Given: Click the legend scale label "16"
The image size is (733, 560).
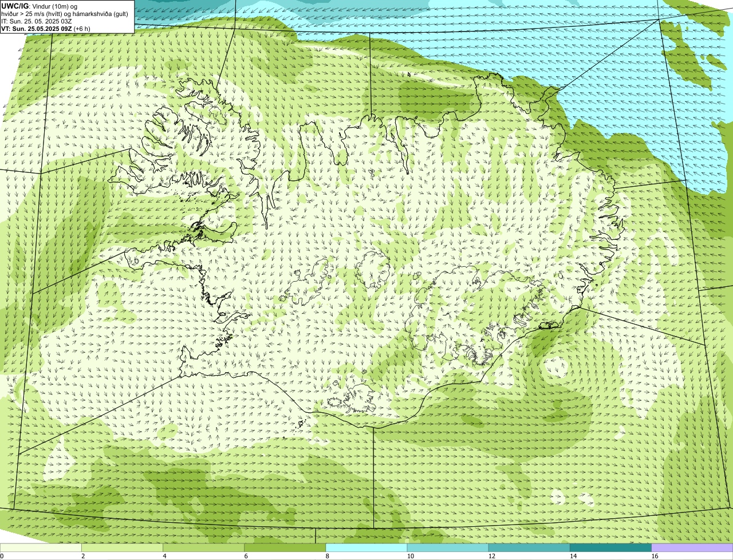Looking at the screenshot, I should click(655, 556).
